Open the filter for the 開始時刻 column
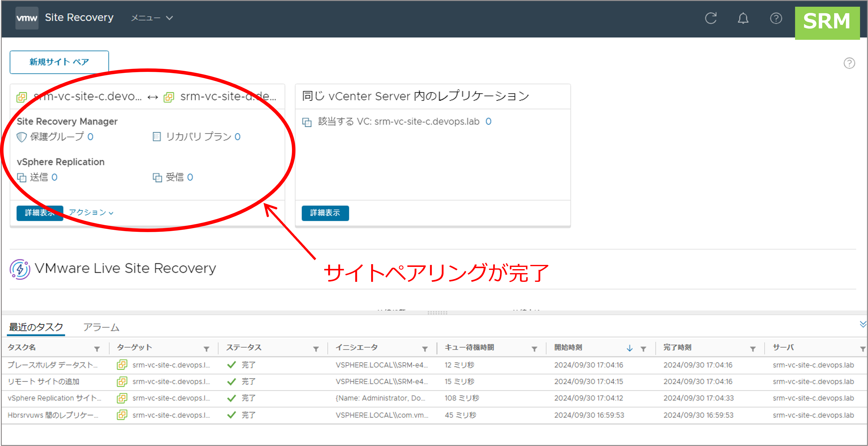 tap(643, 349)
